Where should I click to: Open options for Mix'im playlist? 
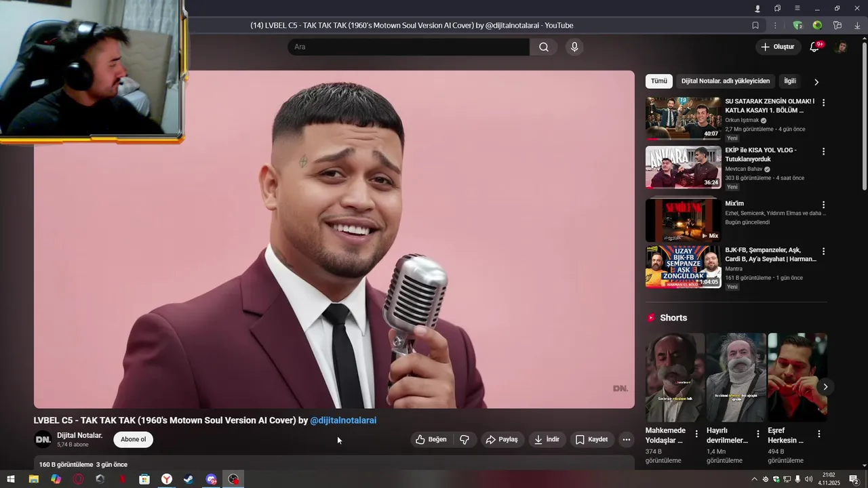[824, 205]
